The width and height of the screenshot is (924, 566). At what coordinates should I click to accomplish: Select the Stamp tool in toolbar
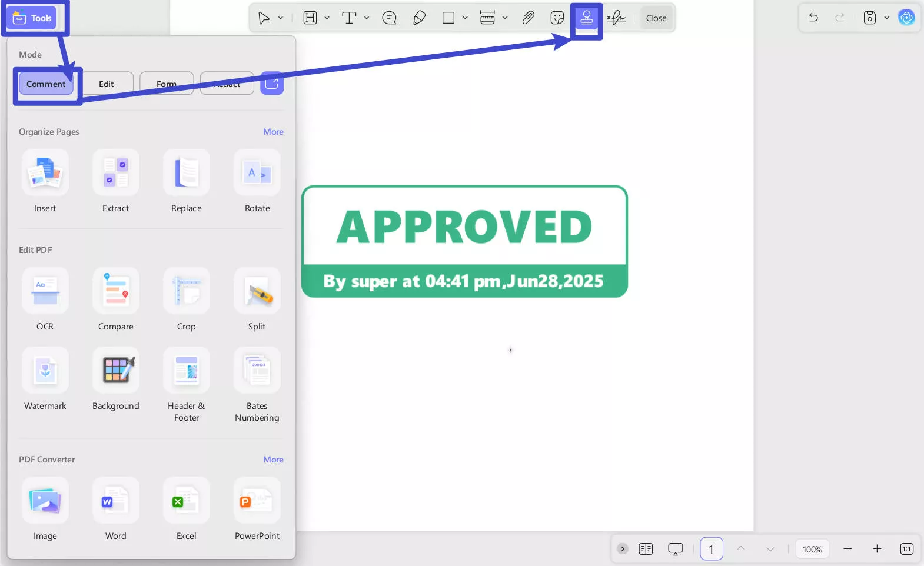[x=586, y=18]
